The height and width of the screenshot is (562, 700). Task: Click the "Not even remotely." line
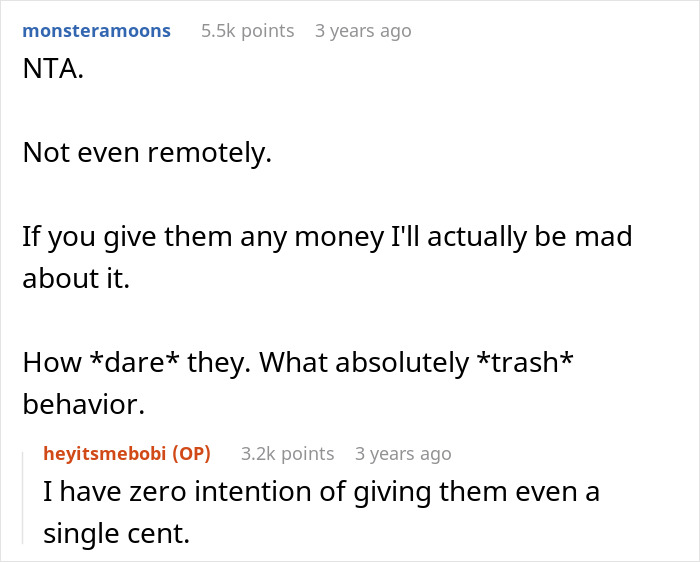pyautogui.click(x=146, y=152)
